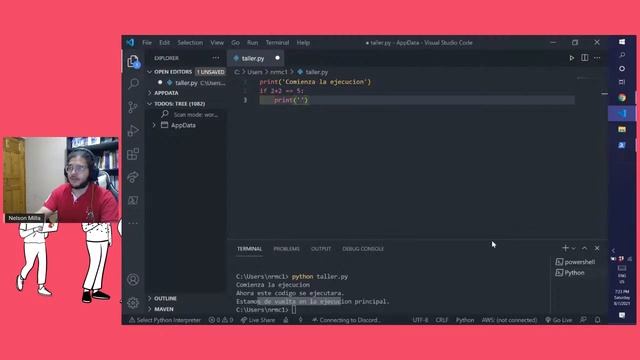Select the taller.py editor tab
Screen dimensions: 640x360
(x=256, y=58)
